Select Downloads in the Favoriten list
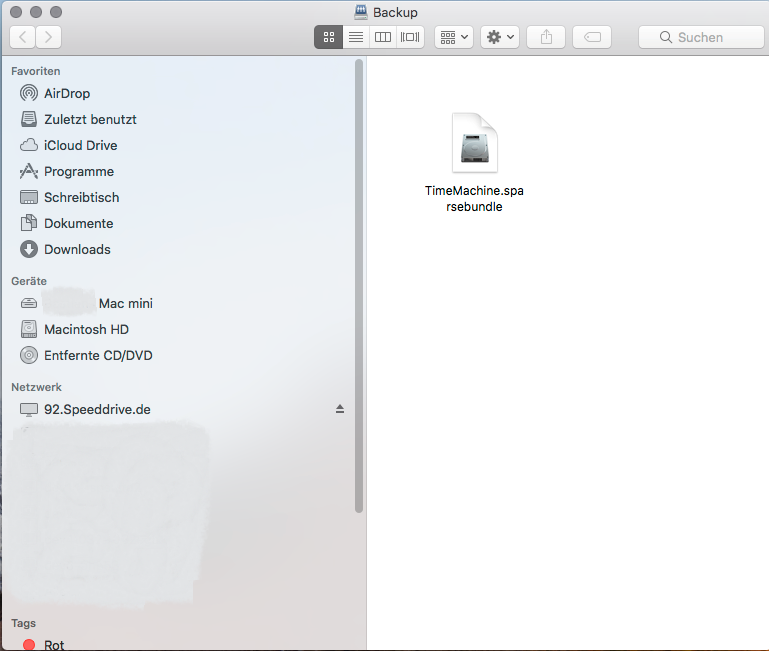 pos(76,249)
